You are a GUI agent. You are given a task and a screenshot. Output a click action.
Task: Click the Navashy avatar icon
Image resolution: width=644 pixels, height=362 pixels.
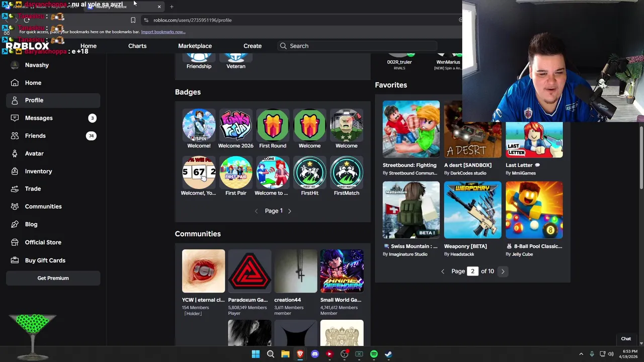(15, 65)
